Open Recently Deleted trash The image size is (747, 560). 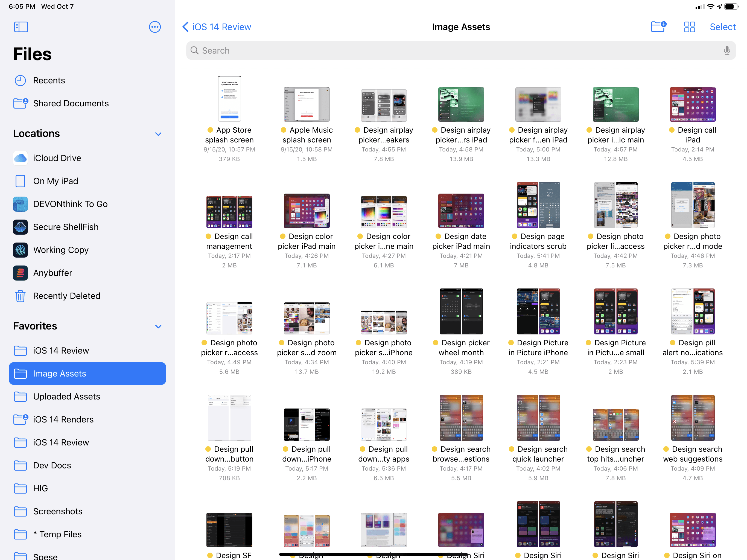click(87, 296)
